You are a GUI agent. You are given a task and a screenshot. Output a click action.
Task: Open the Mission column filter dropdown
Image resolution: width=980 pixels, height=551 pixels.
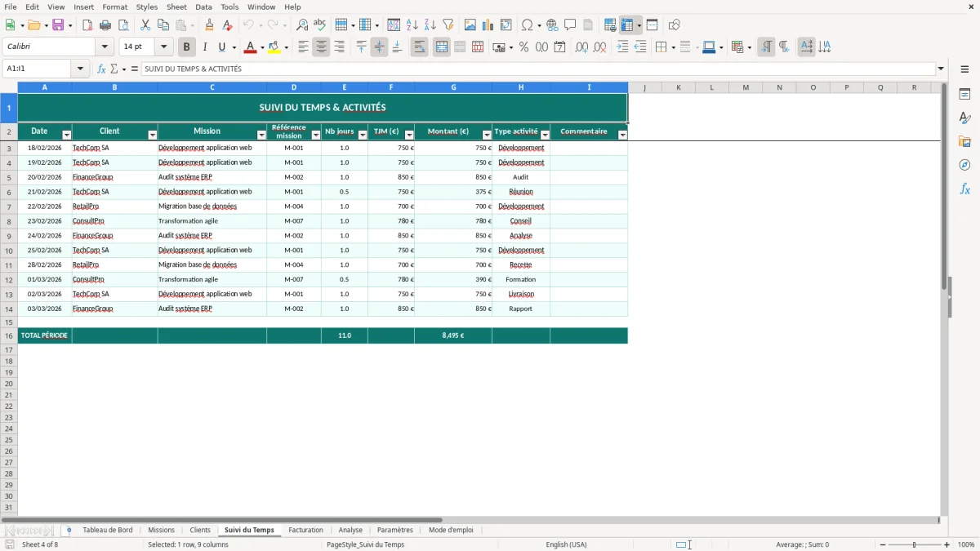click(261, 135)
